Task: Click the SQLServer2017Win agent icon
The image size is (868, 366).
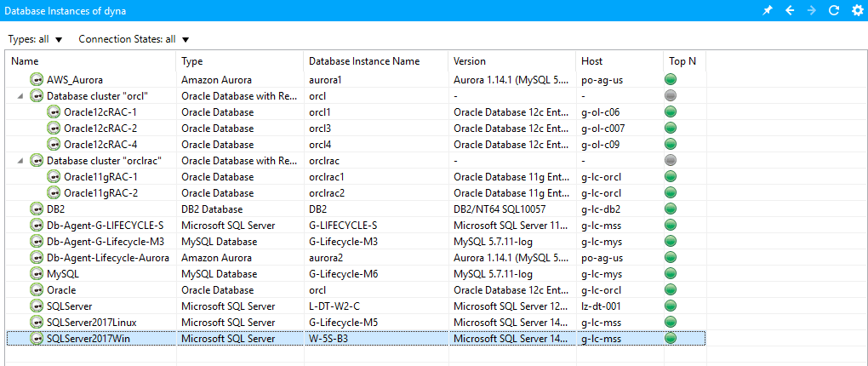Action: 37,338
